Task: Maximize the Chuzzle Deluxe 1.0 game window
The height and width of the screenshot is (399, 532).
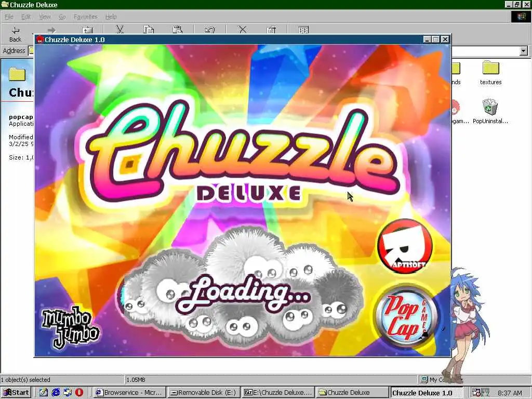Action: click(x=436, y=39)
